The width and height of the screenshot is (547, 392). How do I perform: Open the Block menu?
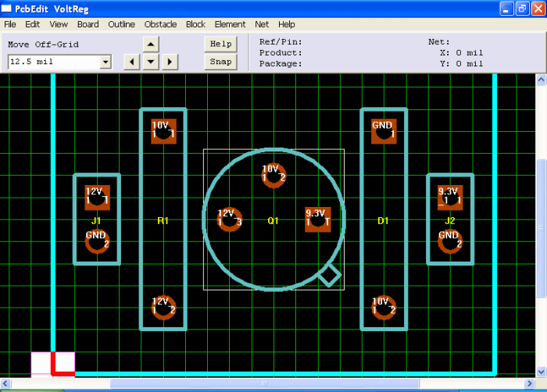click(x=195, y=24)
